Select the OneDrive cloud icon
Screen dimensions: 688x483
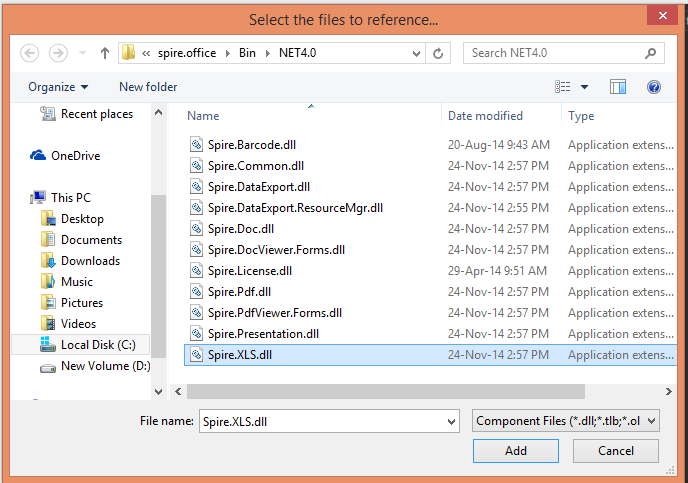(39, 156)
